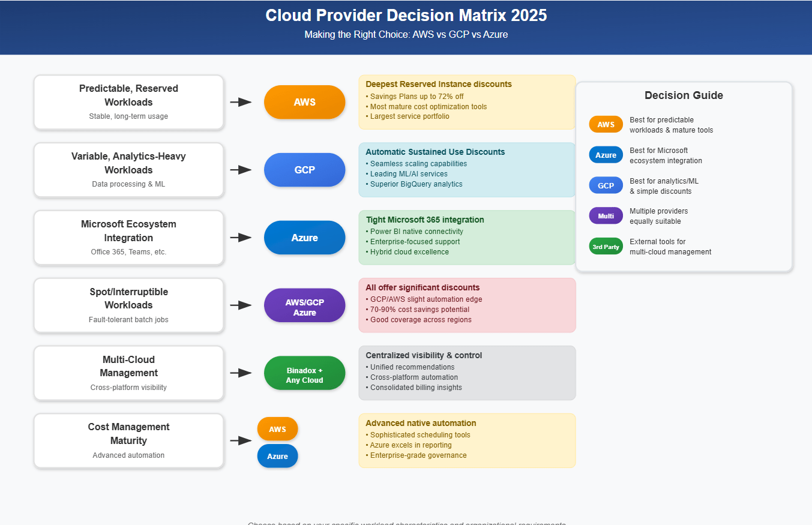Click the green 3rd Party badge
This screenshot has height=525, width=812.
point(606,246)
